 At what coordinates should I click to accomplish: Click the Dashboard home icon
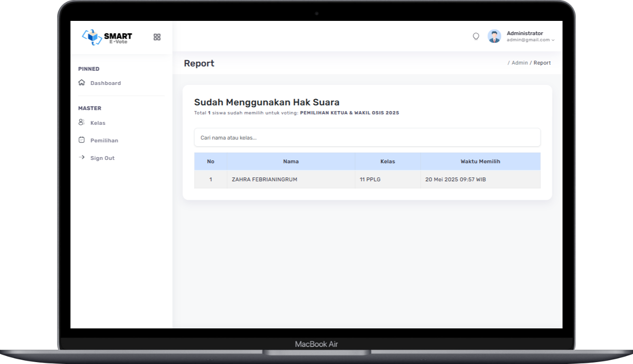coord(81,83)
